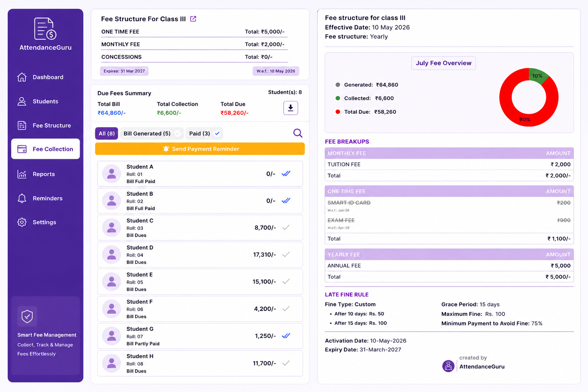
Task: Click Student F avatar
Action: (112, 309)
